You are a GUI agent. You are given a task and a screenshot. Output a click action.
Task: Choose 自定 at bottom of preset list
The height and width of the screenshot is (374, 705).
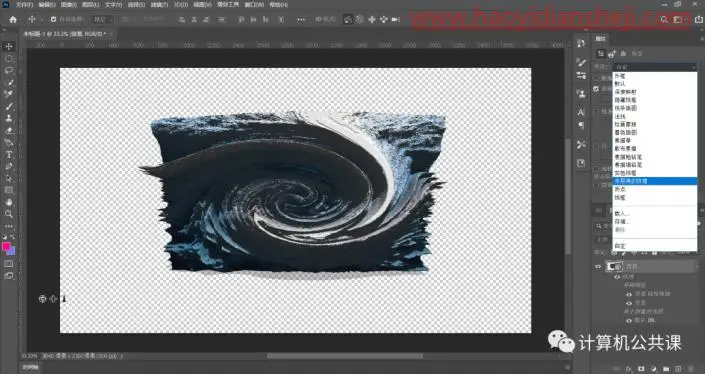[655, 246]
